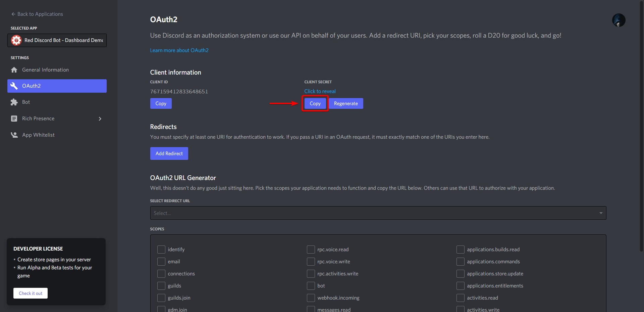Screen dimensions: 644x312
Task: Enable the guilds.join scope
Action: coord(161,298)
